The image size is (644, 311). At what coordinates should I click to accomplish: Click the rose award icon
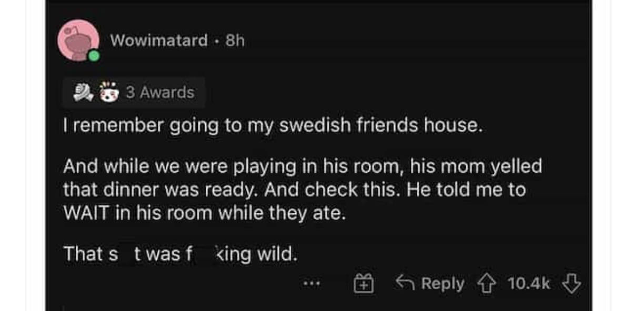(x=83, y=92)
